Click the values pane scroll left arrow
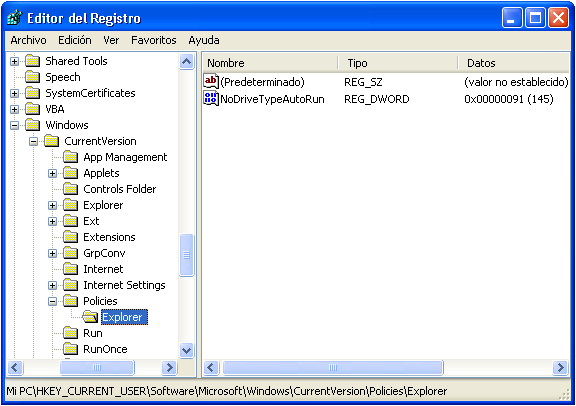 pyautogui.click(x=211, y=367)
